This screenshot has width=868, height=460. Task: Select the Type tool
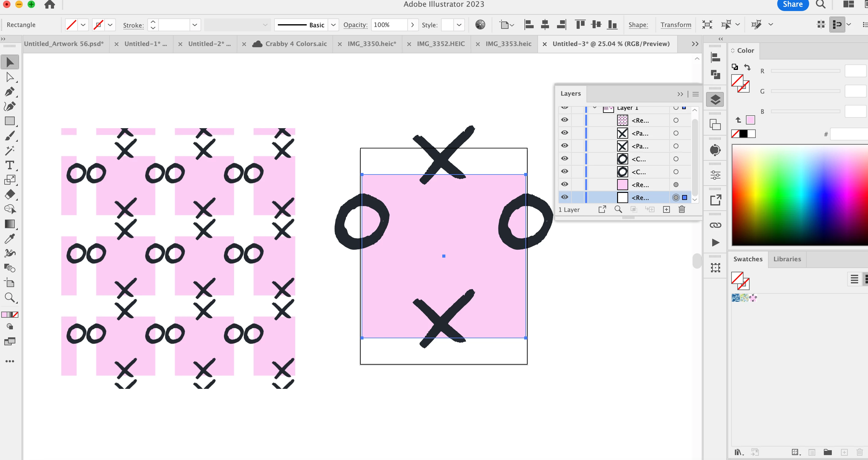(10, 165)
